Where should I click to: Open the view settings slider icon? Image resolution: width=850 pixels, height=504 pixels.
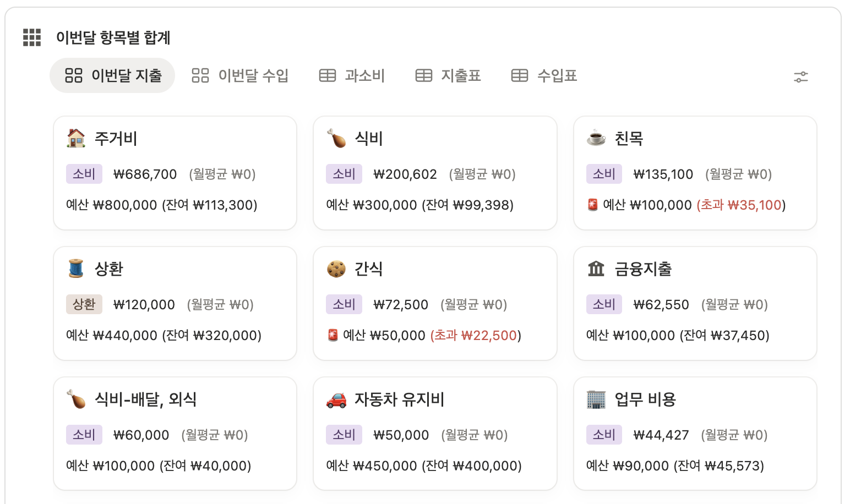click(x=800, y=77)
